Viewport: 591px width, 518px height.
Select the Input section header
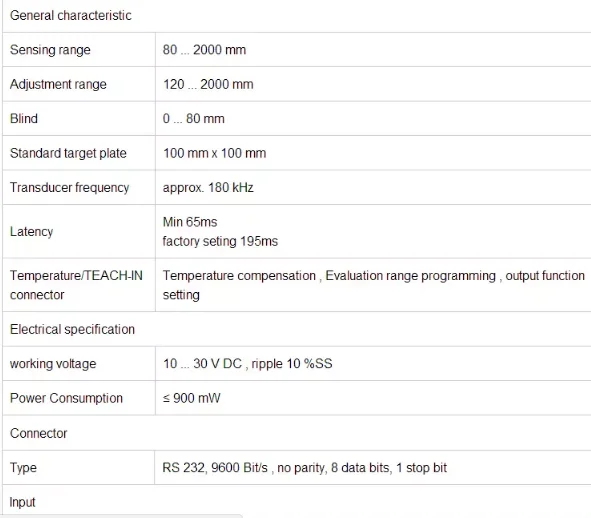point(22,502)
